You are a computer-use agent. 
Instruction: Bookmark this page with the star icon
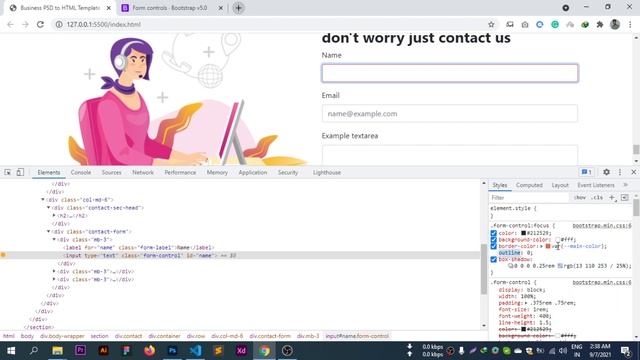(x=491, y=24)
